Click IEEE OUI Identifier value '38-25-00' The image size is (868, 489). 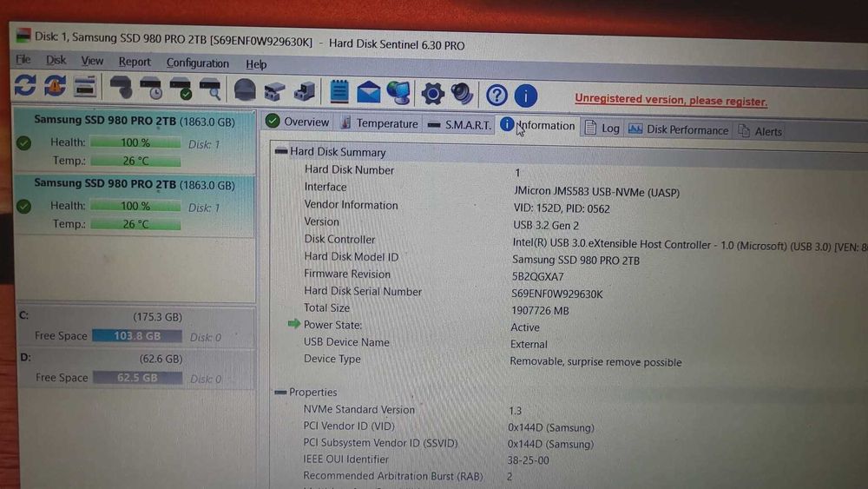[x=528, y=460]
